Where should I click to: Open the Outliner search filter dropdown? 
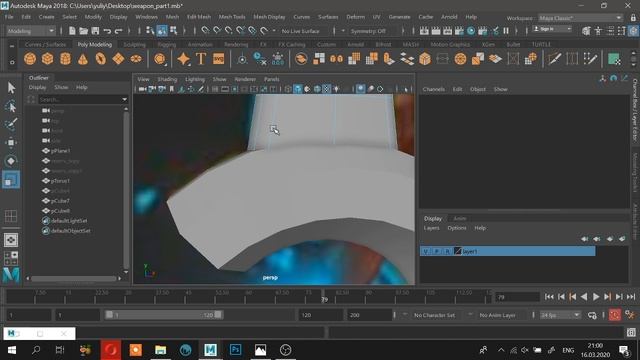124,99
